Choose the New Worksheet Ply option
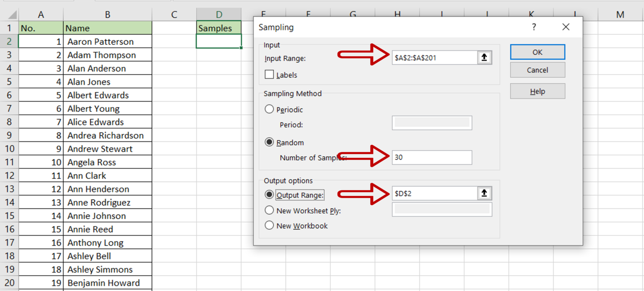The width and height of the screenshot is (644, 291). coord(269,210)
